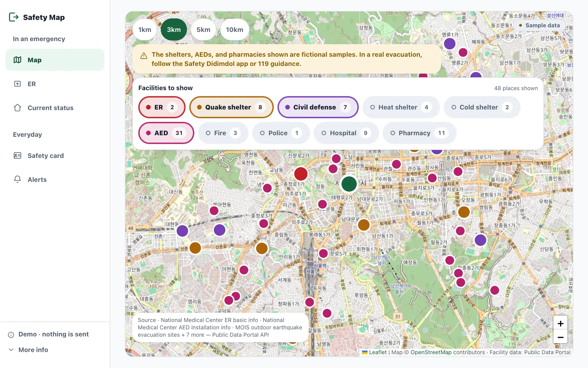
Task: Show Fire stations on the map
Action: click(x=223, y=133)
